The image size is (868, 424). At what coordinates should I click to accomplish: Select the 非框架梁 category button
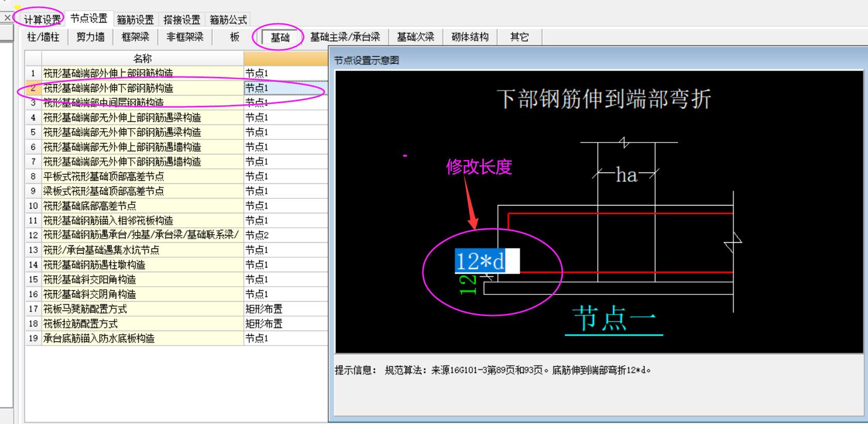click(x=185, y=37)
